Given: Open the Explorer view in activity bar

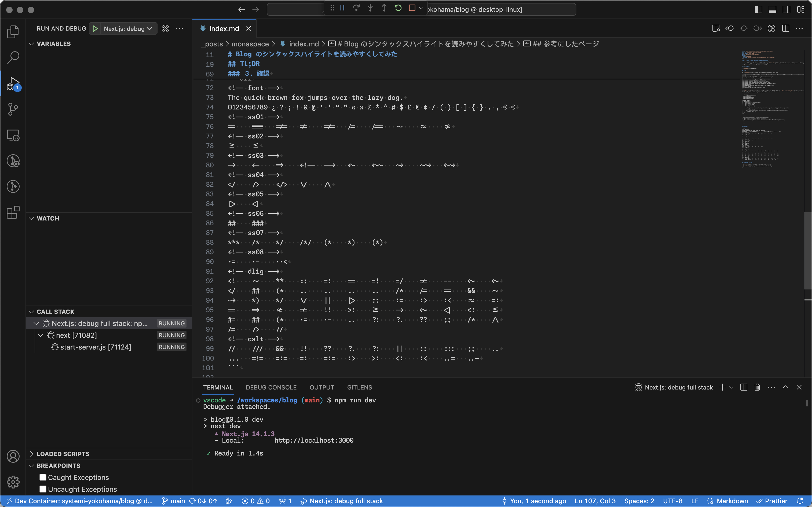Looking at the screenshot, I should pos(13,32).
